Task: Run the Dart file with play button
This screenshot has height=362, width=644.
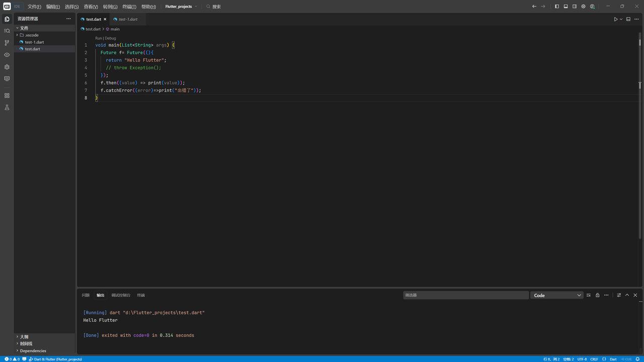Action: tap(615, 19)
